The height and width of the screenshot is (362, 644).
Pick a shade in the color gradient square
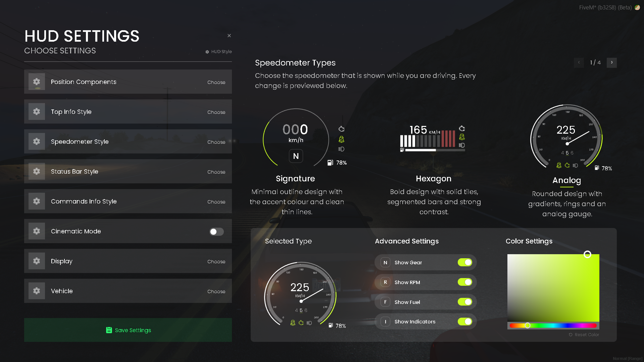(x=553, y=287)
